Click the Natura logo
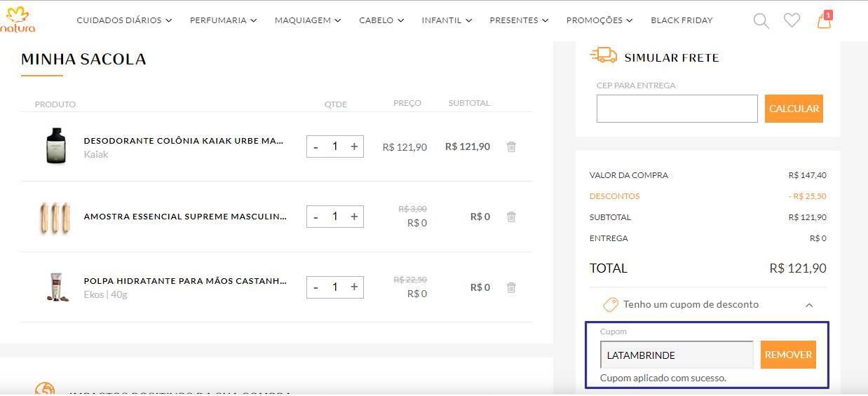 (18, 20)
